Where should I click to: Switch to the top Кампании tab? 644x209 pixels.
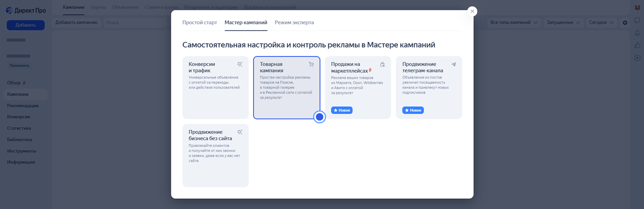pos(74,7)
